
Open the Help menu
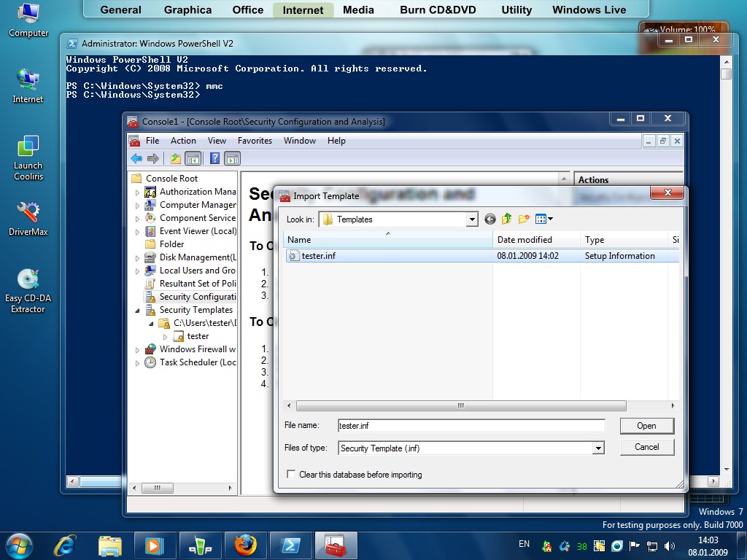coord(336,141)
